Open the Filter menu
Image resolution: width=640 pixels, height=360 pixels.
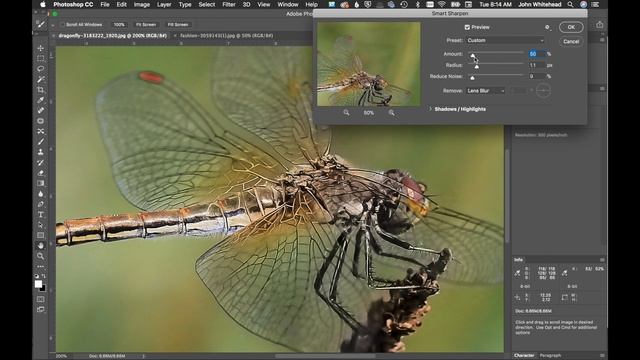coord(229,4)
